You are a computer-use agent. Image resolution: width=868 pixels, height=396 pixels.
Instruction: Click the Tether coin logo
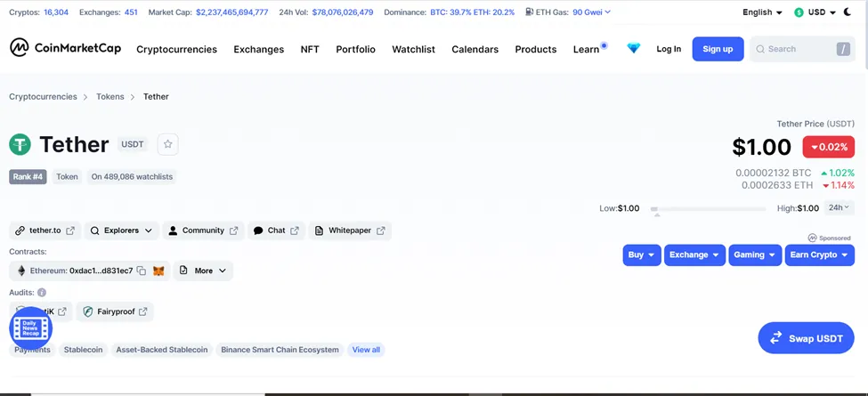click(x=20, y=145)
